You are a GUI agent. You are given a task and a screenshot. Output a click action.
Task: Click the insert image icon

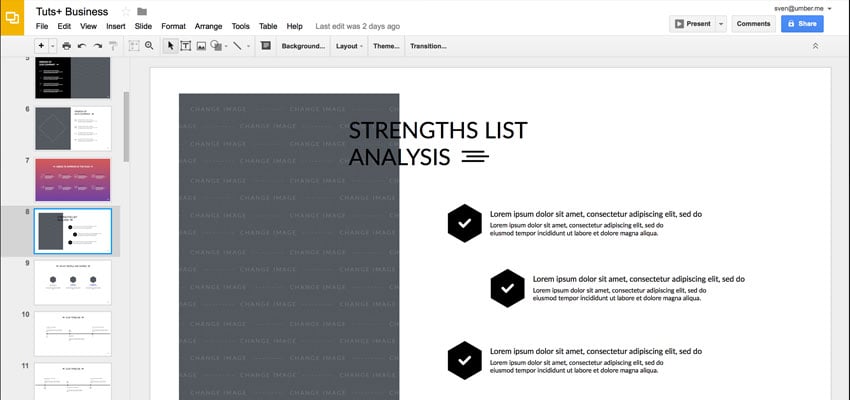click(201, 46)
